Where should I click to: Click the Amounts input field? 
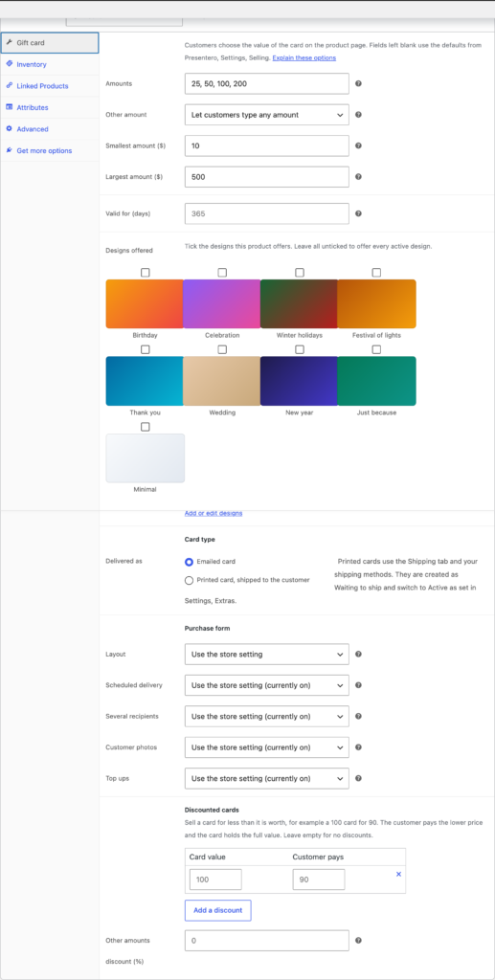tap(267, 84)
